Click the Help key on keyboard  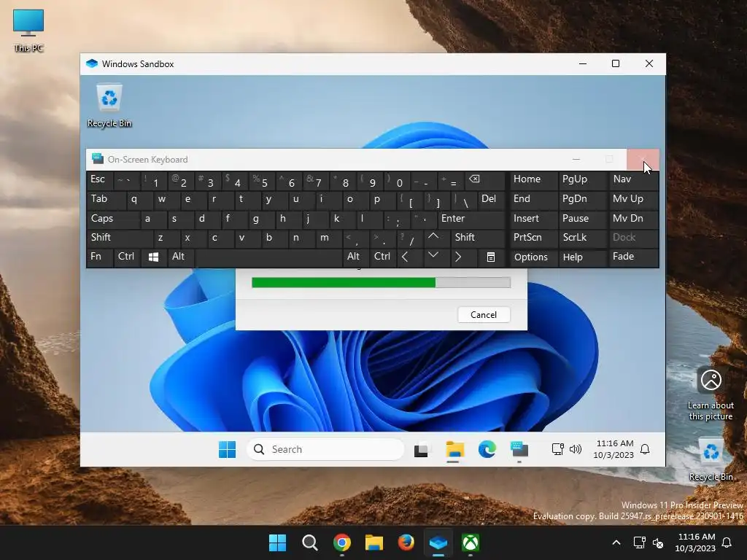(x=583, y=257)
